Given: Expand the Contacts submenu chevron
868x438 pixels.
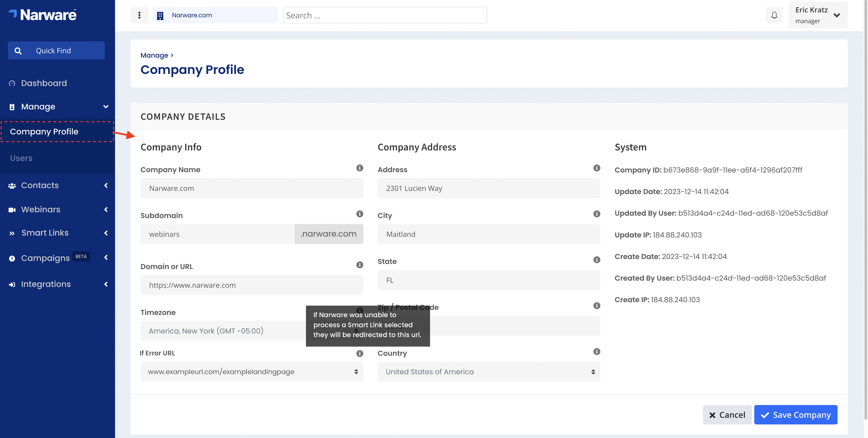Looking at the screenshot, I should 106,185.
